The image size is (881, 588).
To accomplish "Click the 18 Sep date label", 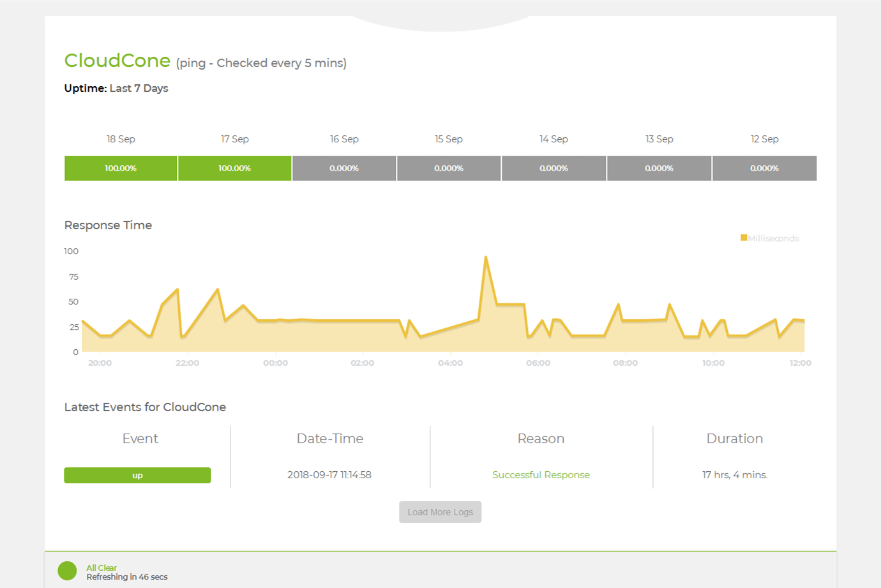I will [x=121, y=139].
